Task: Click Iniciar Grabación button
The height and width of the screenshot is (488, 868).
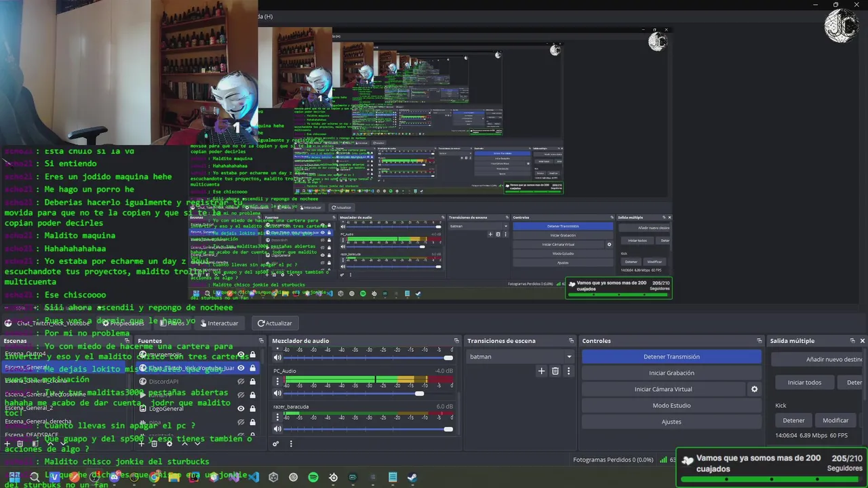Action: 671,373
